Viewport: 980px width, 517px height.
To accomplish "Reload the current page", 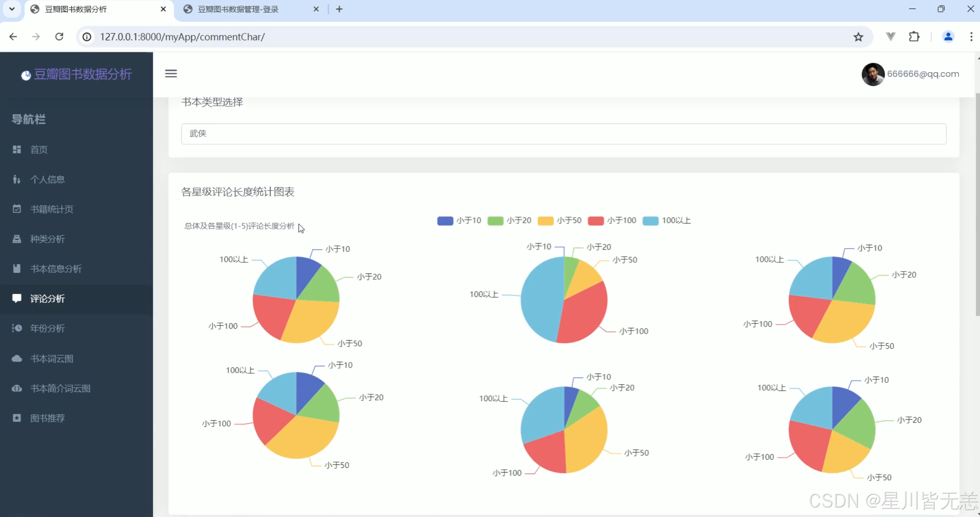I will 59,37.
